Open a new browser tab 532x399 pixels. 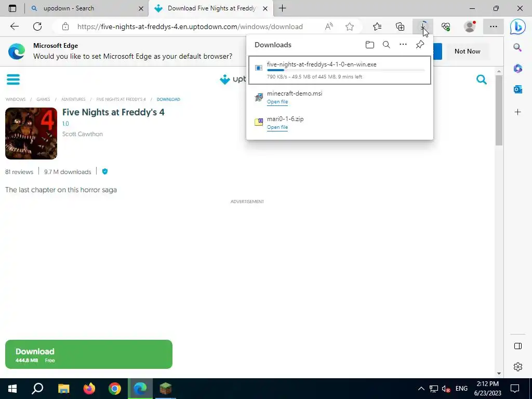click(x=282, y=8)
